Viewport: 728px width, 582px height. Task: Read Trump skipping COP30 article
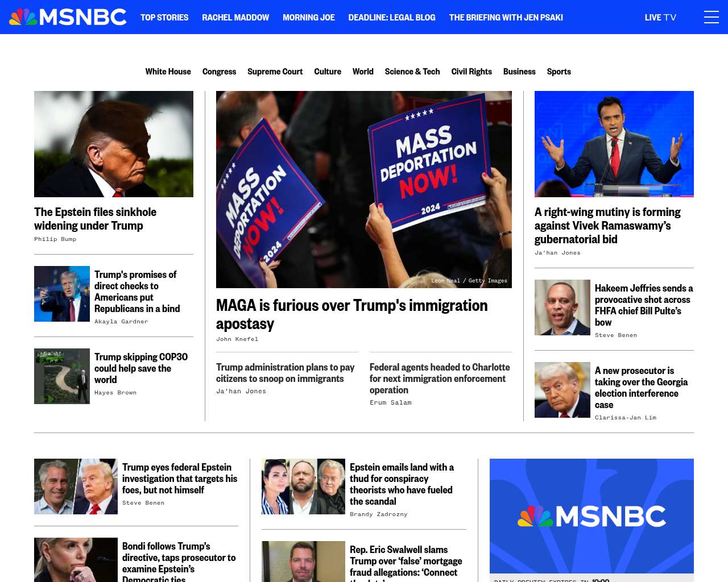tap(141, 368)
